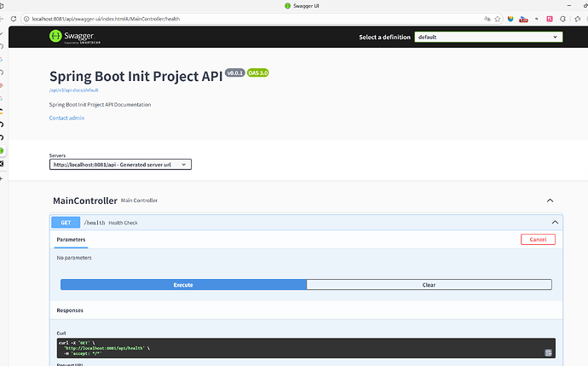Bookmark this page with the star icon

point(498,19)
